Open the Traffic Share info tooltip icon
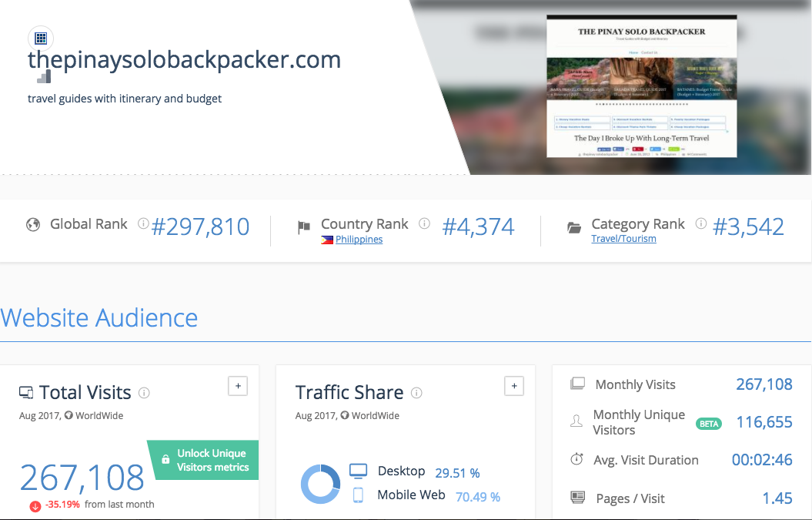812x520 pixels. pyautogui.click(x=416, y=393)
